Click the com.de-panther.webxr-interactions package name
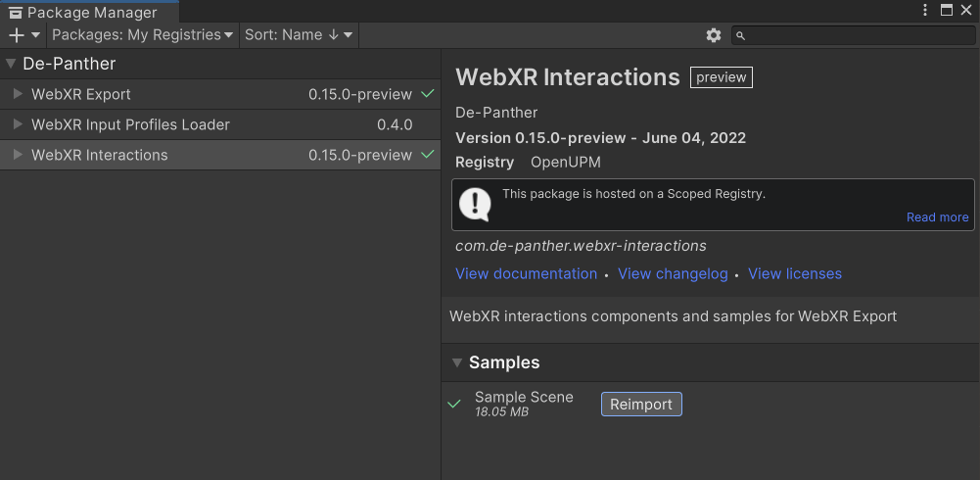 581,246
